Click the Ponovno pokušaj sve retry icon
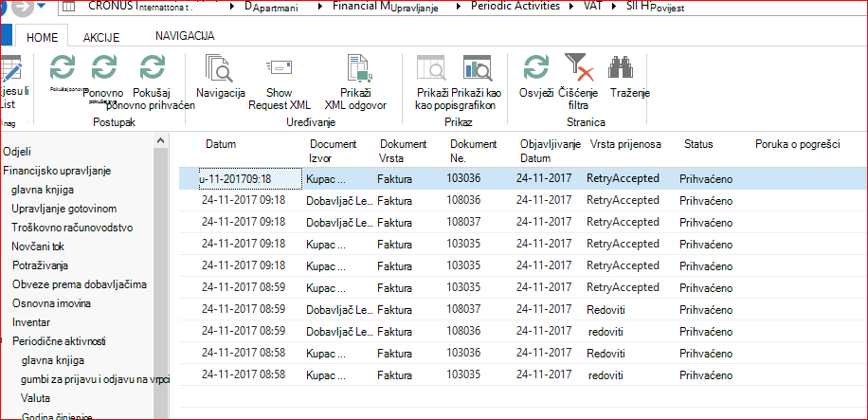Screen dimensions: 868x420 [104, 67]
